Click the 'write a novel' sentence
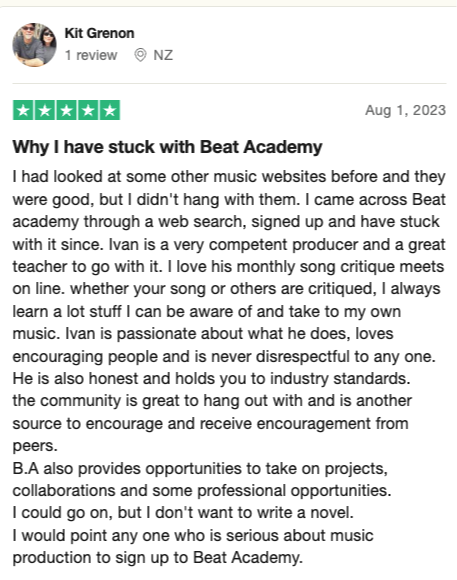Screen dimensions: 457x580 click(183, 513)
